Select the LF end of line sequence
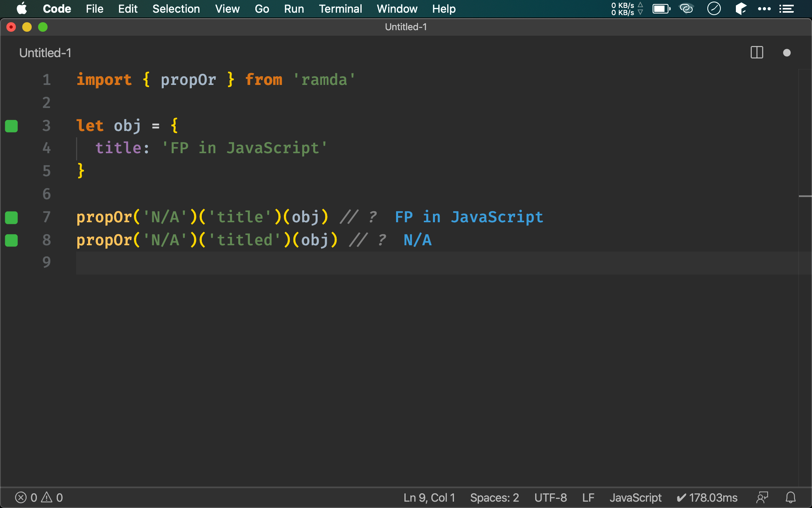 pyautogui.click(x=588, y=497)
